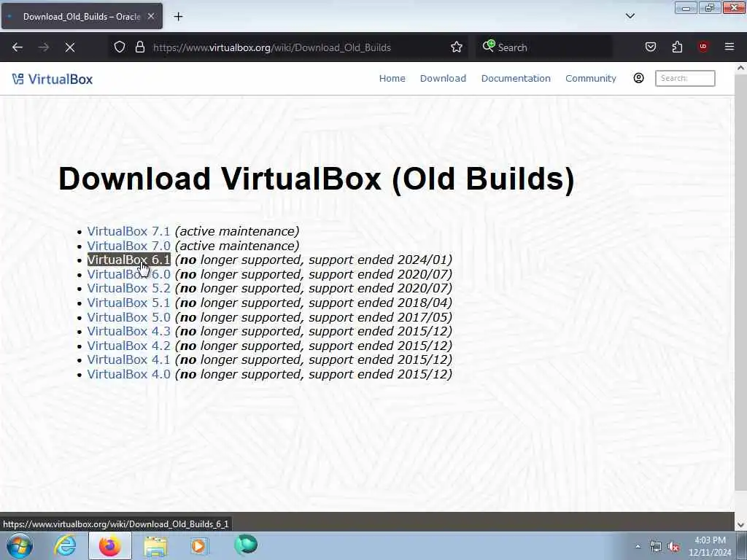Show hidden system tray icons
The height and width of the screenshot is (560, 747).
(x=638, y=546)
